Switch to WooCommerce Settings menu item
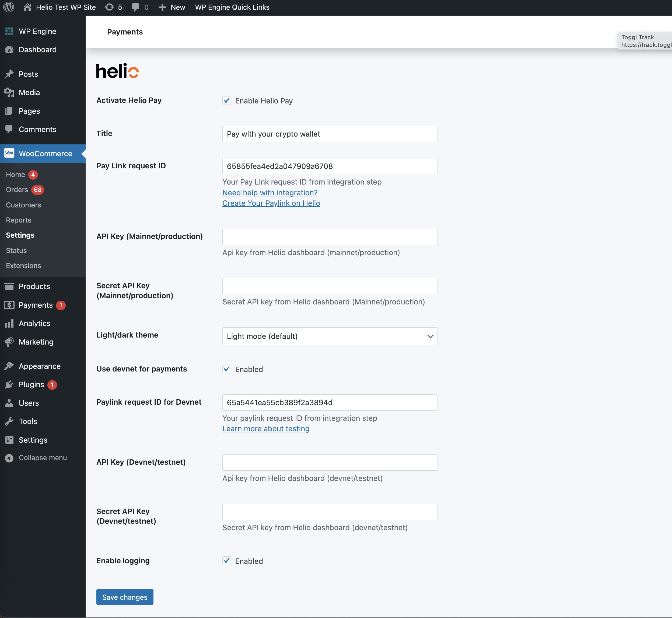 click(20, 235)
